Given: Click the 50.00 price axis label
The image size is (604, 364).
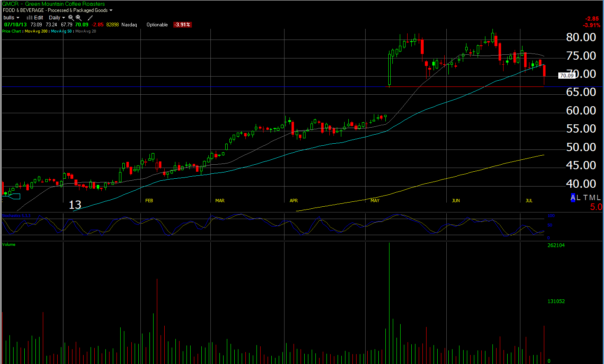Looking at the screenshot, I should pyautogui.click(x=581, y=147).
